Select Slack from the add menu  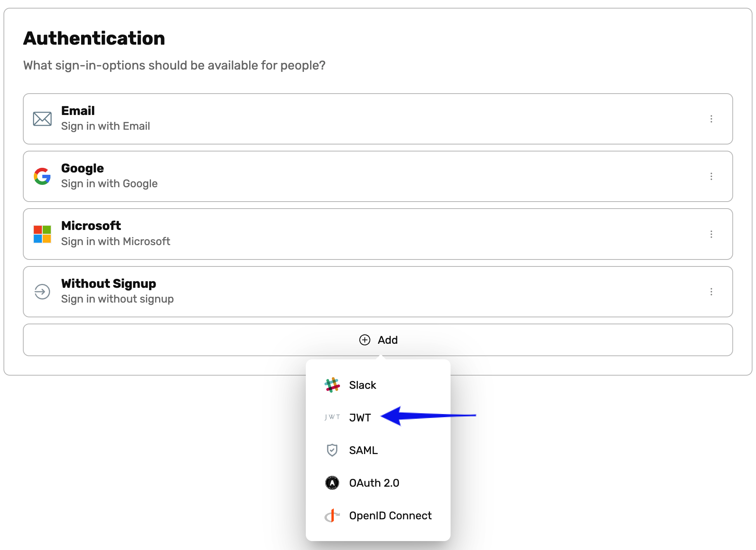(362, 385)
